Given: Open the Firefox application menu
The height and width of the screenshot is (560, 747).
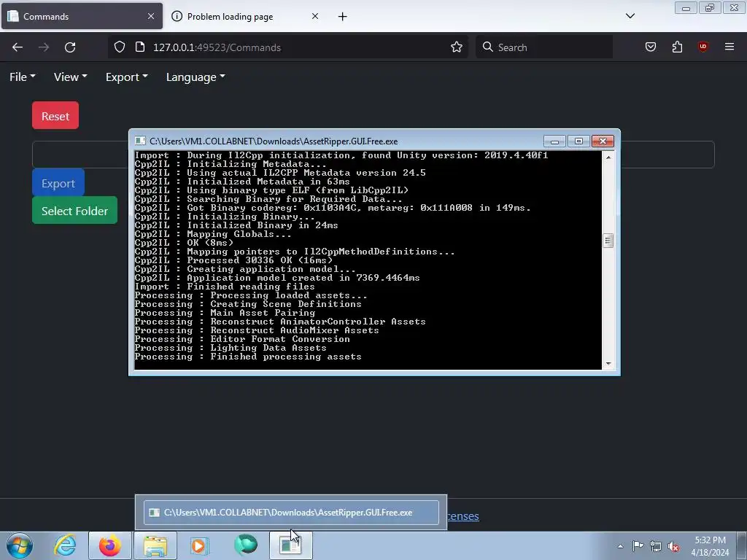Looking at the screenshot, I should pyautogui.click(x=729, y=47).
